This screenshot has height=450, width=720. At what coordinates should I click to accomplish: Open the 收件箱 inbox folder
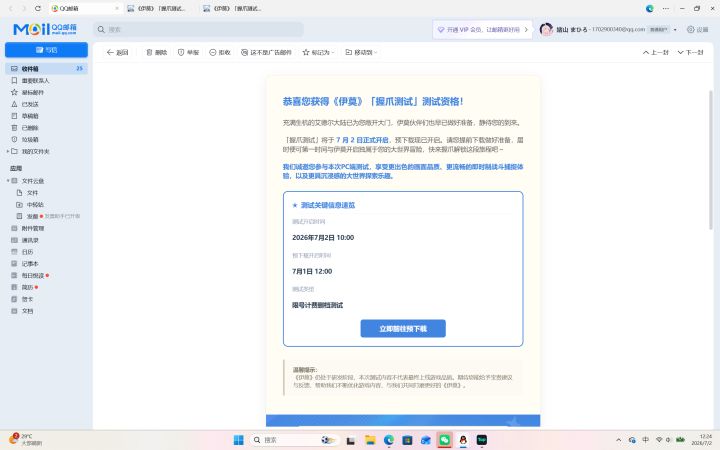46,68
